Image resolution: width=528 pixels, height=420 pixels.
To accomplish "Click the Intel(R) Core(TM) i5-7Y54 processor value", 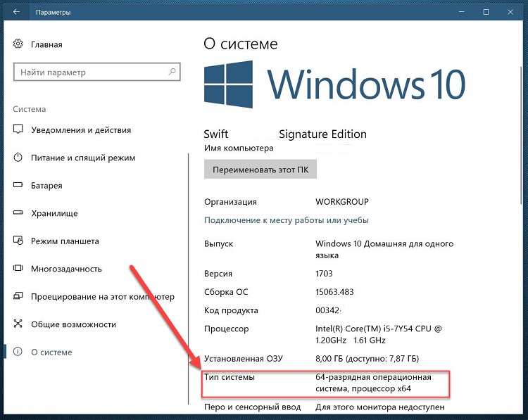I will 379,334.
